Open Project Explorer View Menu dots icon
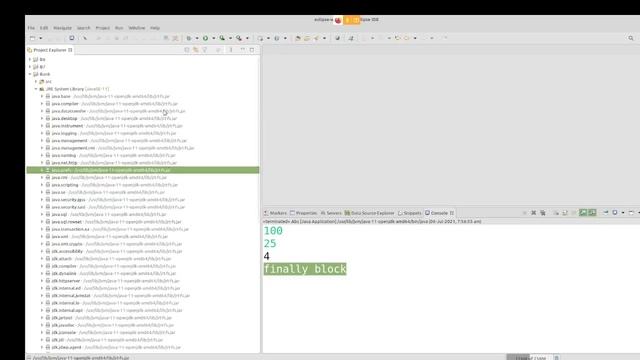This screenshot has height=360, width=640. pyautogui.click(x=231, y=50)
